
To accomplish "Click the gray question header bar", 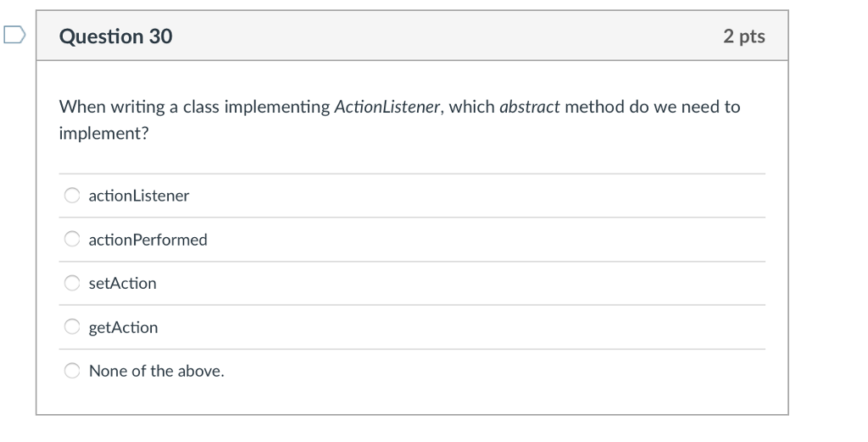I will (412, 36).
